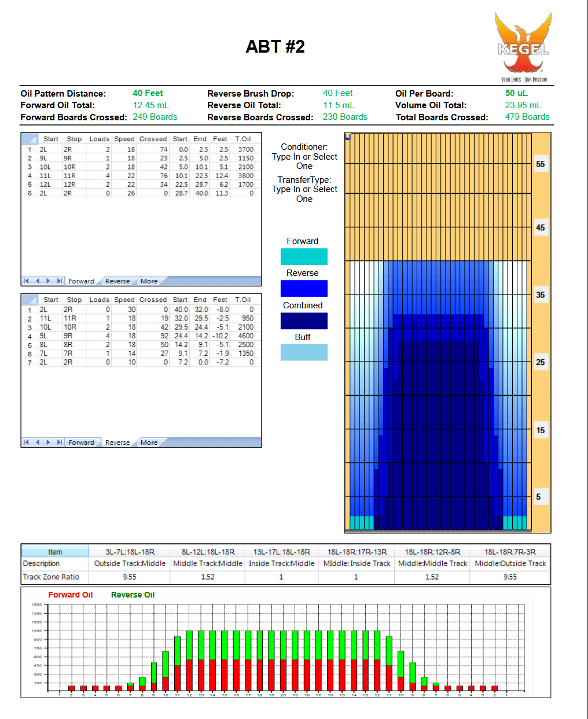Click select-all corner of top table
The height and width of the screenshot is (719, 588).
[29, 139]
